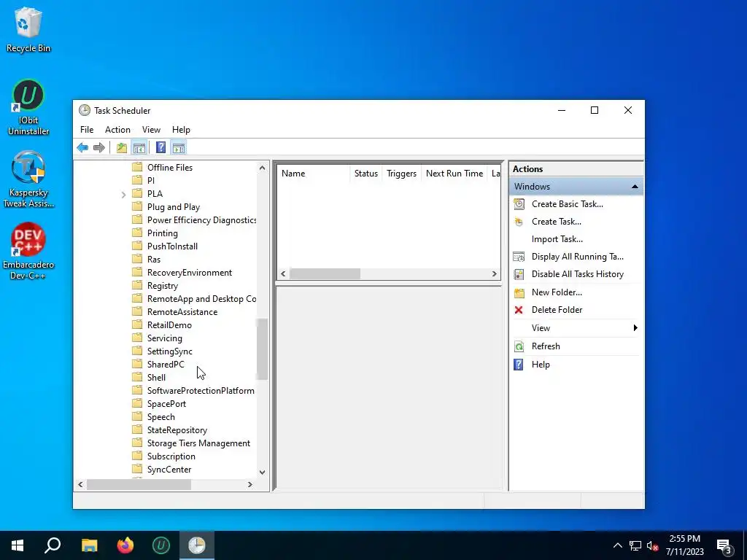747x560 pixels.
Task: Open the View menu in menu bar
Action: (x=151, y=130)
